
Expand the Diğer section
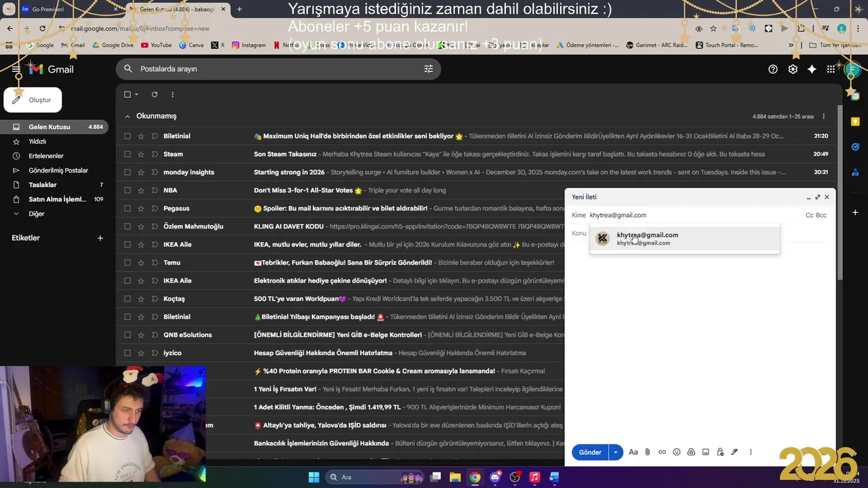(x=54, y=213)
